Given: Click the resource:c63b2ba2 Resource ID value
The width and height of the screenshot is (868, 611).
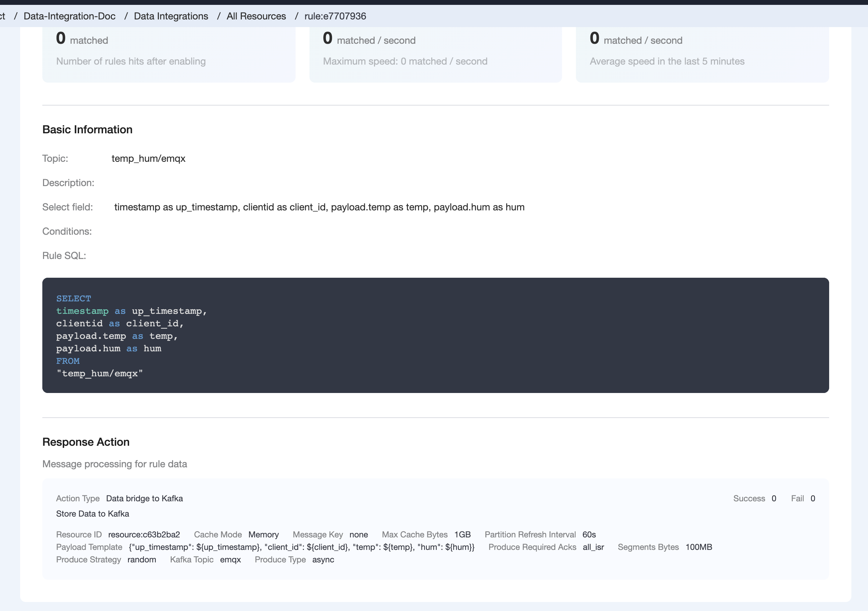Looking at the screenshot, I should (x=144, y=535).
